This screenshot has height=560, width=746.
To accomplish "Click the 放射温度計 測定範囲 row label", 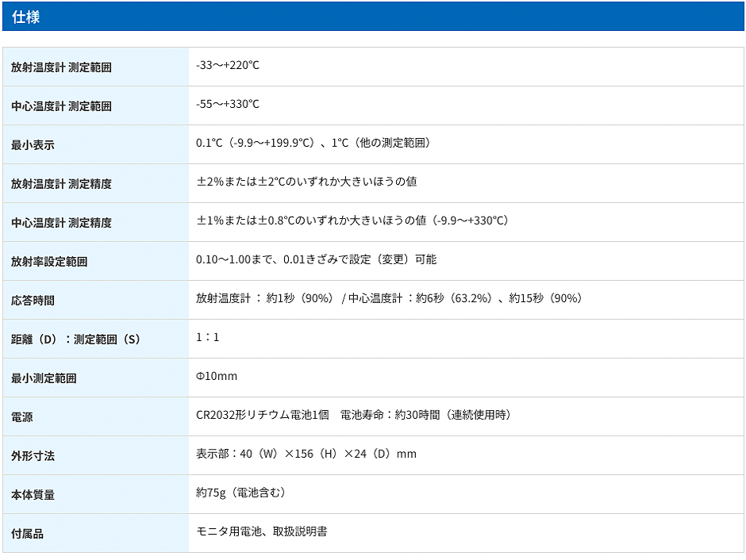I will 61,67.
